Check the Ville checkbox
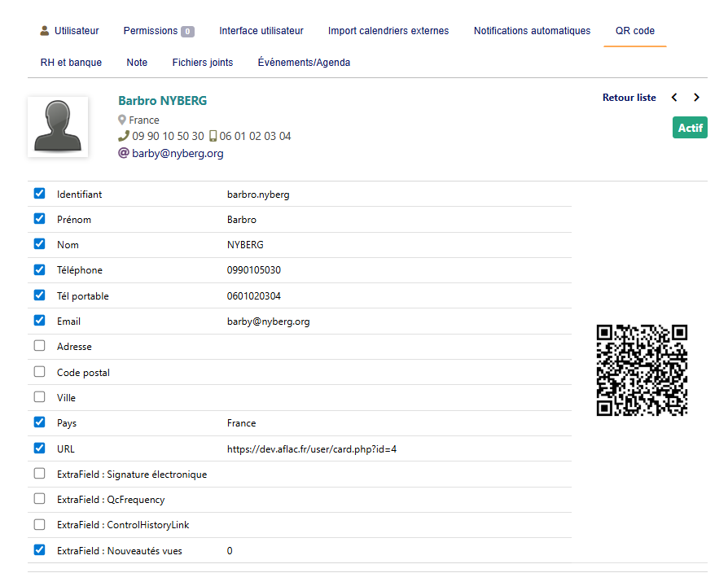Viewport: 728px width, 573px height. point(38,396)
